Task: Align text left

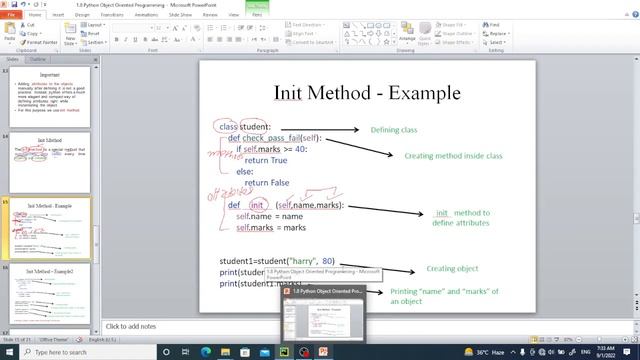Action: tap(210, 40)
